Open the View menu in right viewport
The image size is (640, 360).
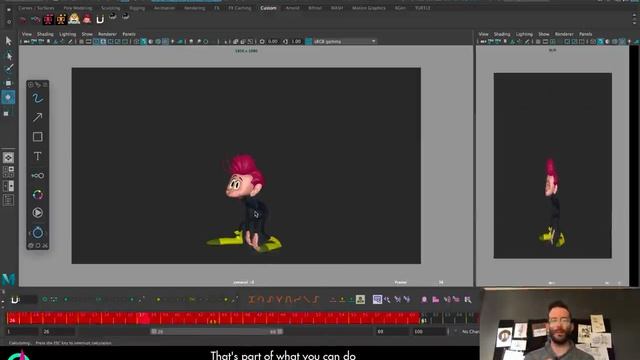pos(484,34)
